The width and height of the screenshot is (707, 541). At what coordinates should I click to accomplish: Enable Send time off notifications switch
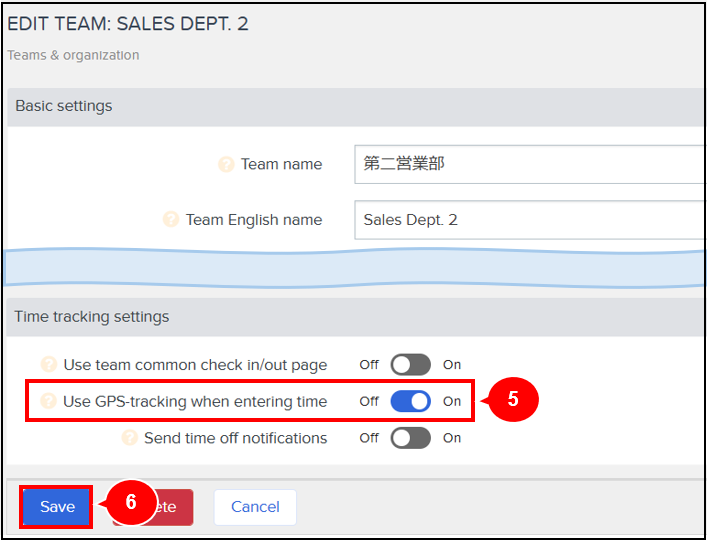pyautogui.click(x=410, y=438)
